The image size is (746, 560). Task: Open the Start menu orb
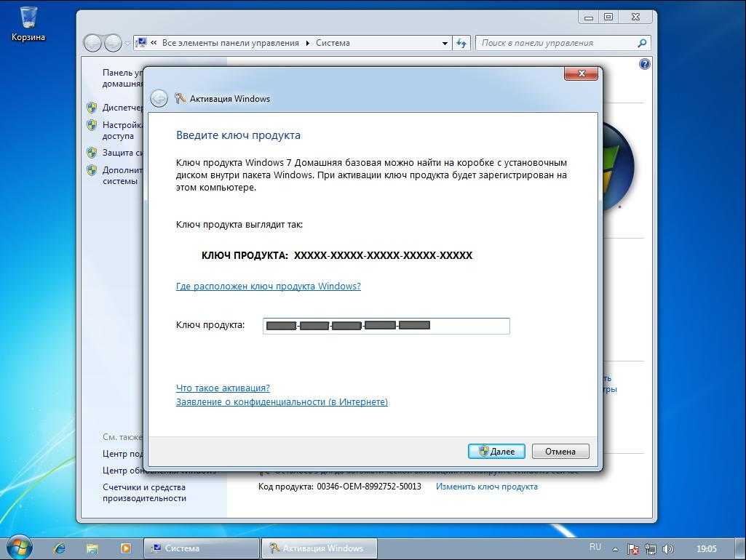18,547
